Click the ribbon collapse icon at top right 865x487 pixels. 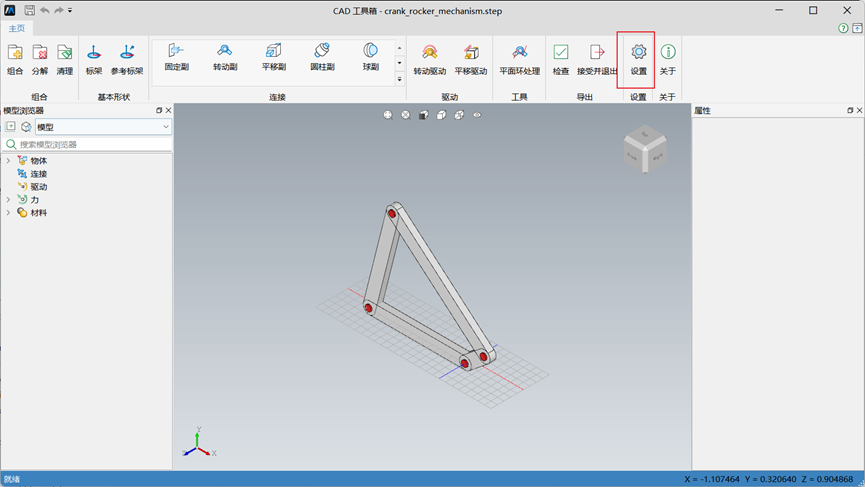pos(857,28)
